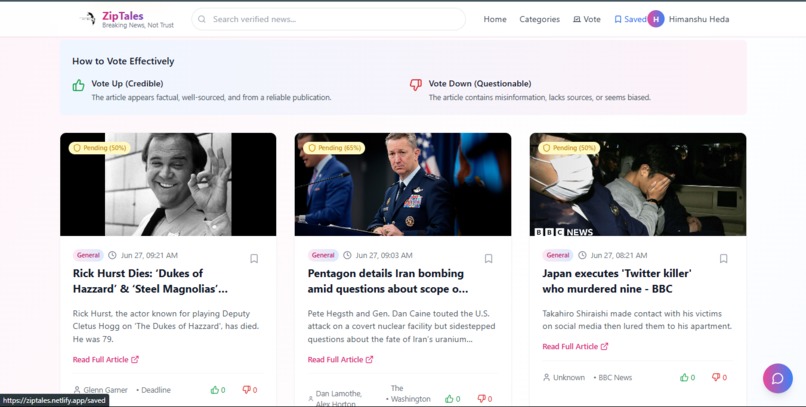Open Pentagon briefing article thumbnail
The width and height of the screenshot is (806, 407).
pyautogui.click(x=403, y=184)
